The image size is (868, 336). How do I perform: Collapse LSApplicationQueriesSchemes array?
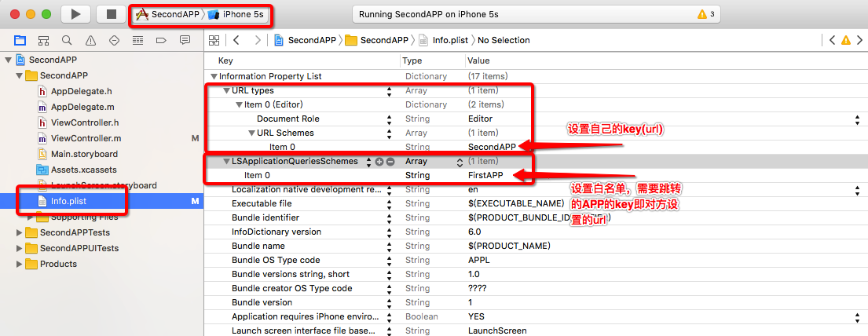(x=226, y=161)
